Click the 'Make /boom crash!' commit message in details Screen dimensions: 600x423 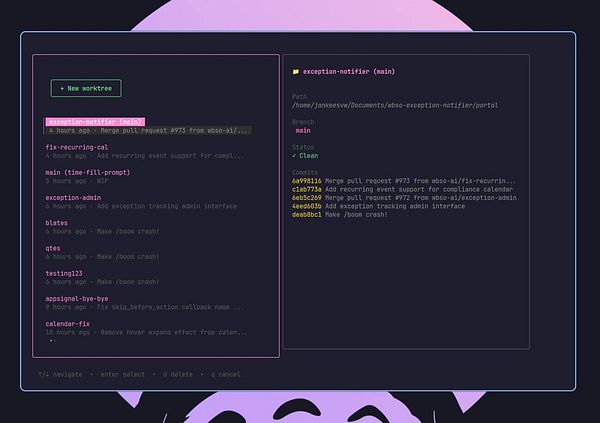(x=356, y=215)
